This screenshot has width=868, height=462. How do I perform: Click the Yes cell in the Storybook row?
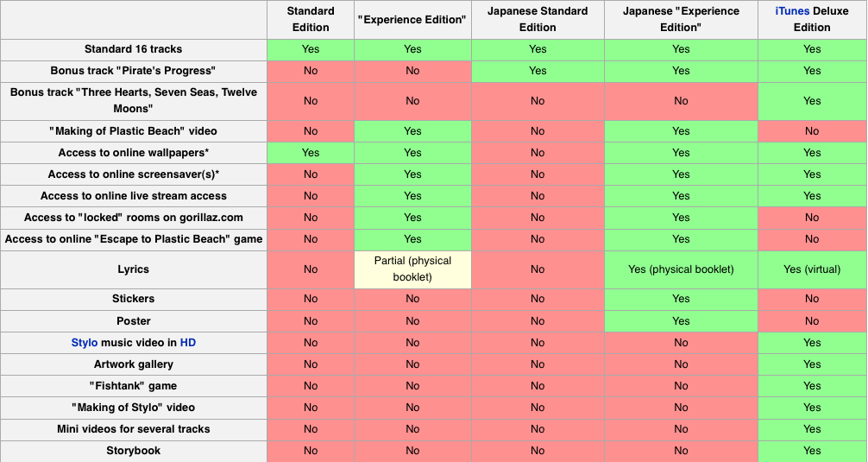pyautogui.click(x=812, y=451)
